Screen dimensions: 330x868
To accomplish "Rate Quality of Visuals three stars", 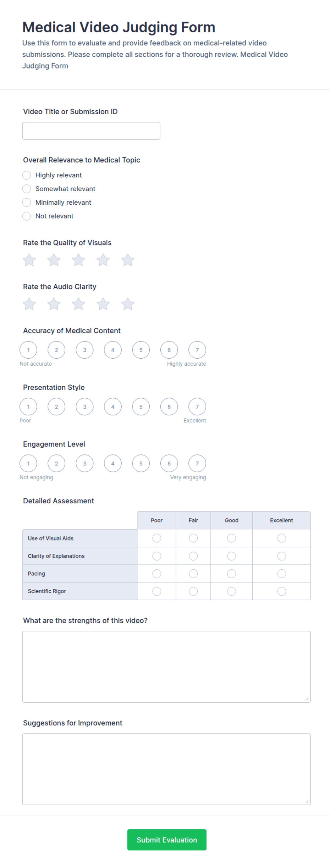I will [78, 260].
